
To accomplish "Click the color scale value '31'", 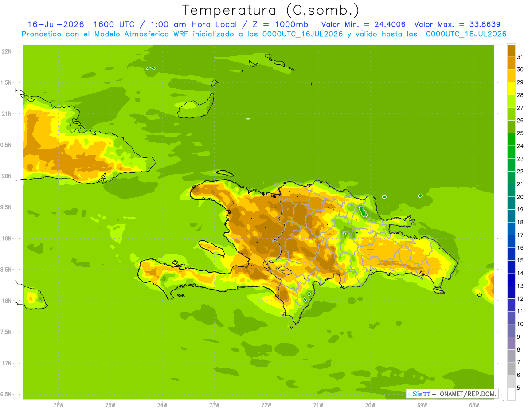I will tap(520, 57).
